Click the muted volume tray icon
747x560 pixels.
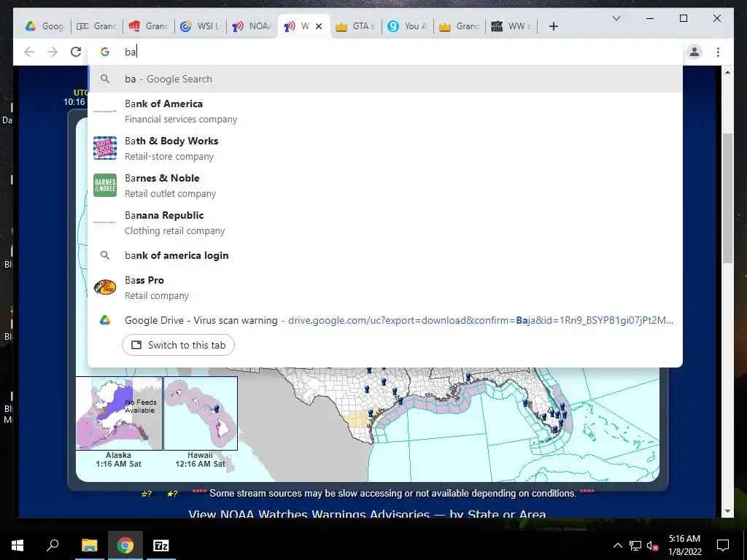[x=653, y=545]
